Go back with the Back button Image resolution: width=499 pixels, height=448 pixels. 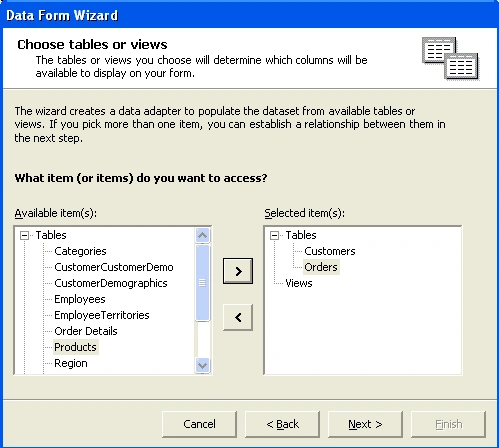[x=282, y=424]
